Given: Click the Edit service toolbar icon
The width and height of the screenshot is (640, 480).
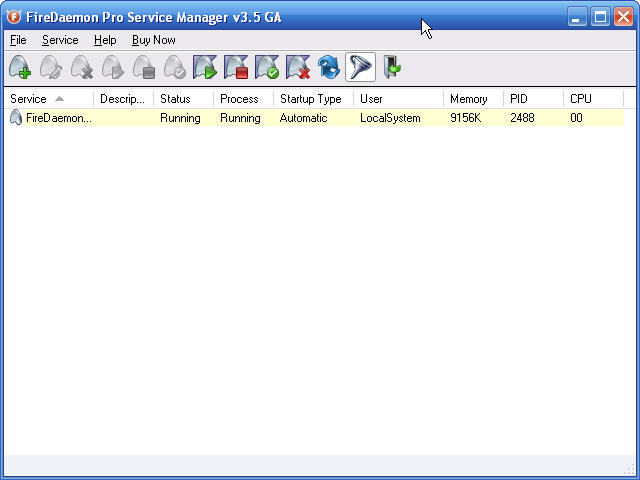Looking at the screenshot, I should click(51, 67).
